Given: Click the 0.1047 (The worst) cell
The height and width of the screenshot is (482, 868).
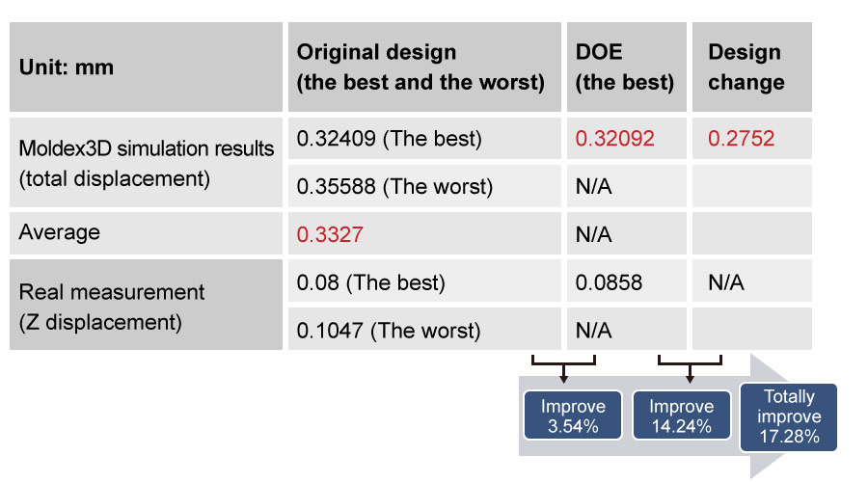Looking at the screenshot, I should (x=424, y=330).
